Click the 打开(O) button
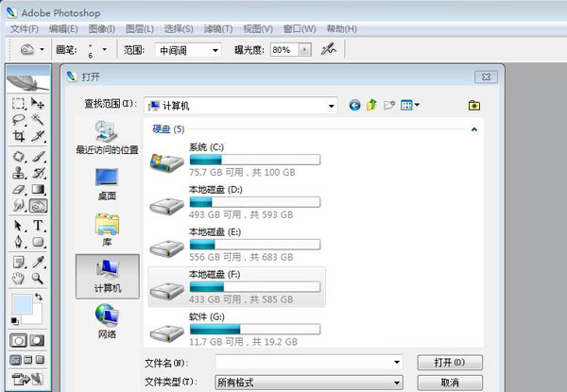This screenshot has height=392, width=567. (x=449, y=363)
